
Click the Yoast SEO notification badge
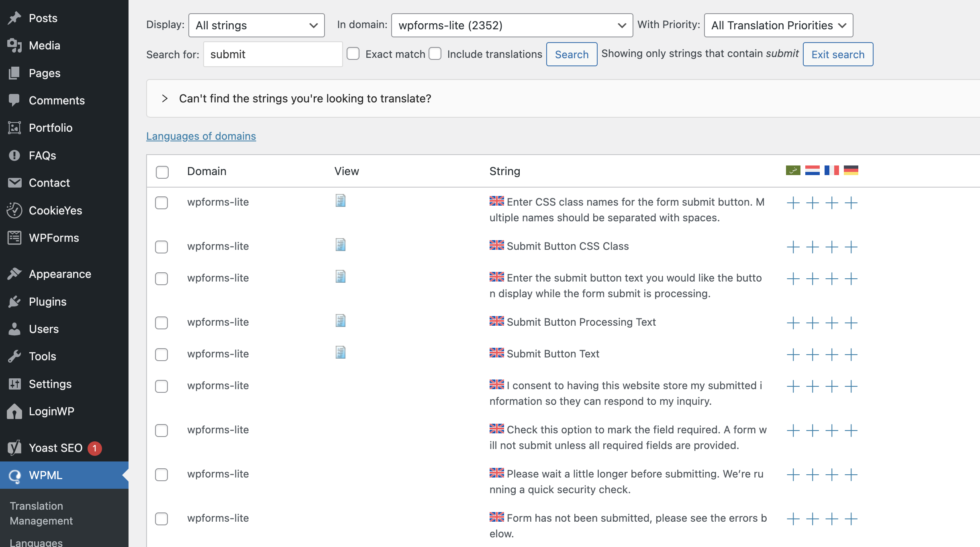pos(95,448)
